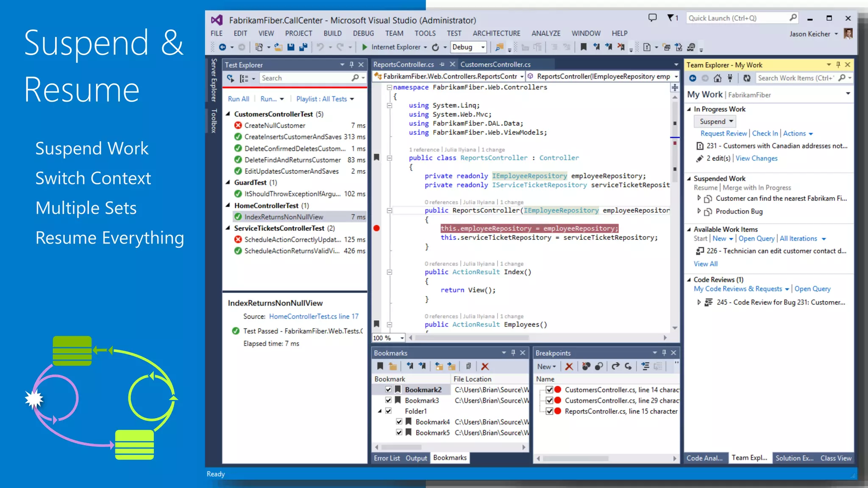Toggle bookmark from the main toolbar
The image size is (868, 488).
[584, 47]
